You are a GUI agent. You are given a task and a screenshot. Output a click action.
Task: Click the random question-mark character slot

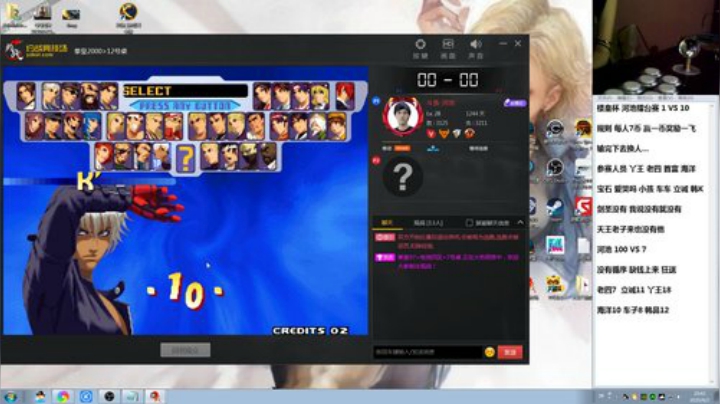tap(186, 158)
